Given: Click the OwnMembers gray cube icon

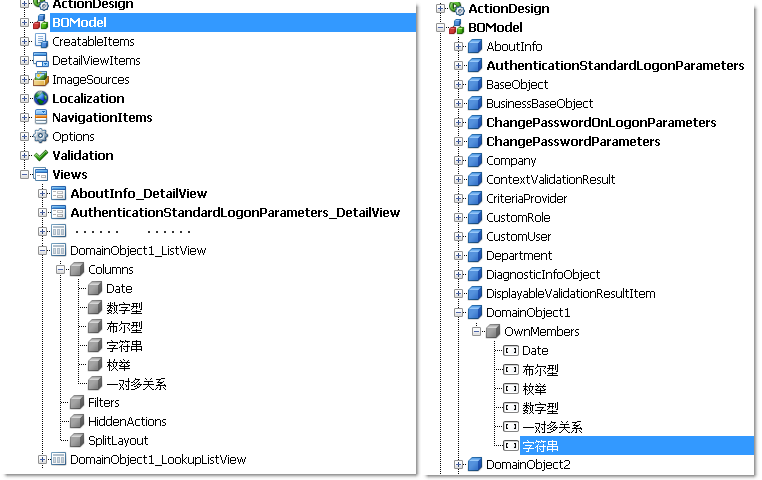Looking at the screenshot, I should pos(493,331).
